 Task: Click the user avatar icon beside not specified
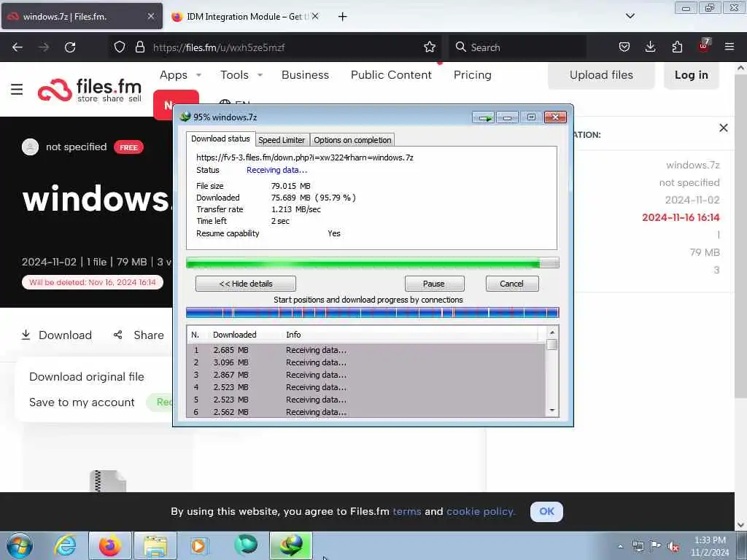(30, 147)
